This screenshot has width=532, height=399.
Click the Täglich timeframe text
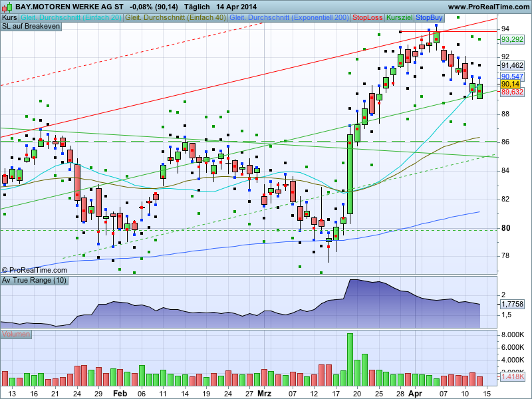pyautogui.click(x=197, y=7)
